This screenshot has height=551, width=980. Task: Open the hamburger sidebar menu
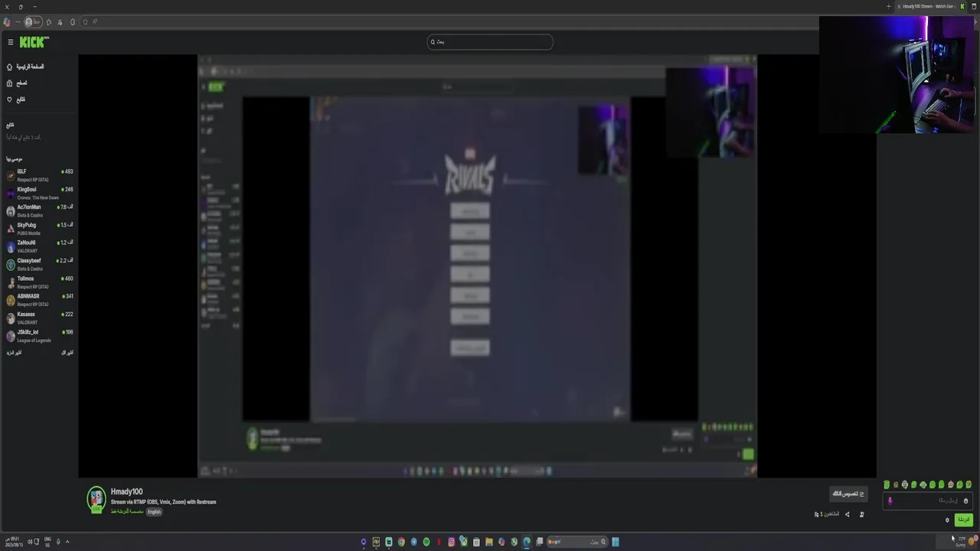(11, 42)
